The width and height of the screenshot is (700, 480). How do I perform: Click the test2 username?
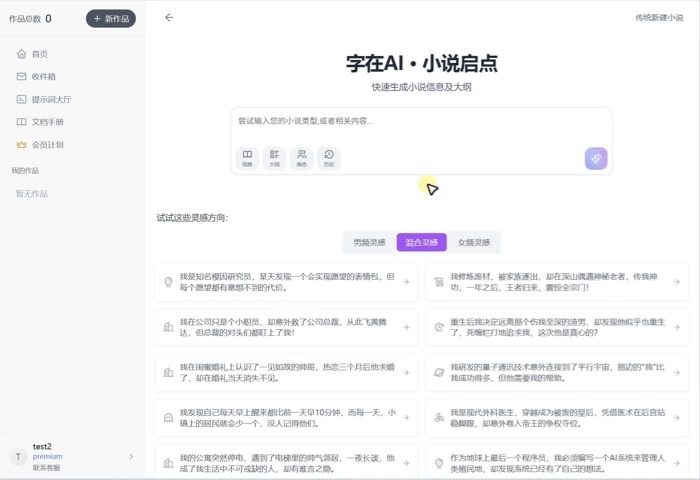coord(42,447)
